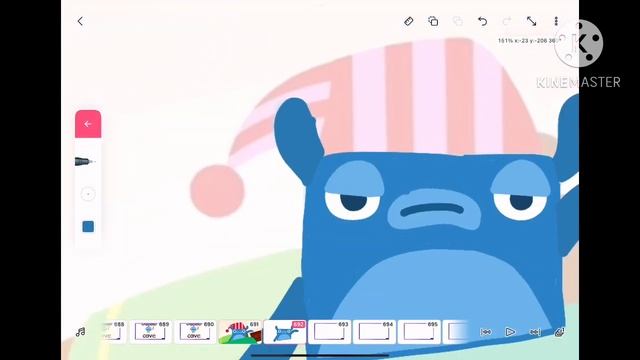Go back using the top-left arrow

[x=80, y=21]
